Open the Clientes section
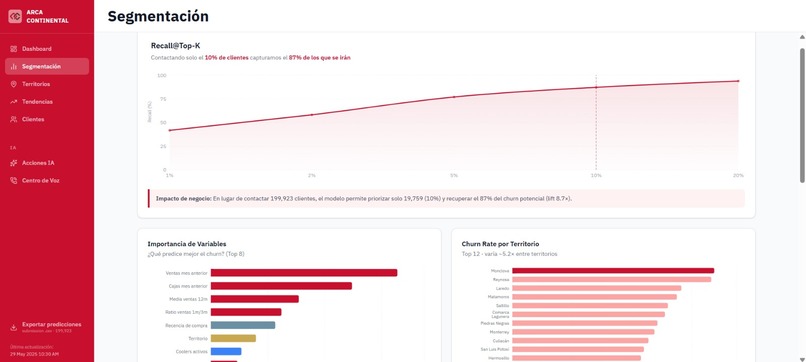Image resolution: width=806 pixels, height=362 pixels. pos(47,119)
